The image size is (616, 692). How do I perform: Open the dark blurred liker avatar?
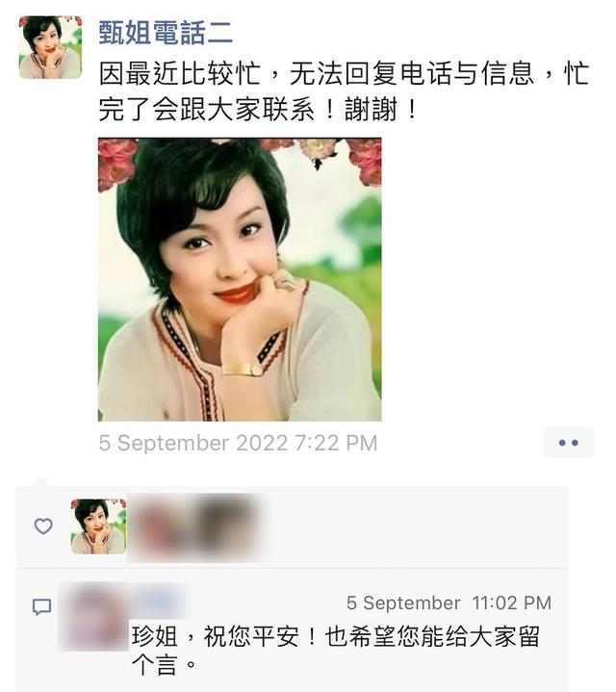click(x=225, y=526)
